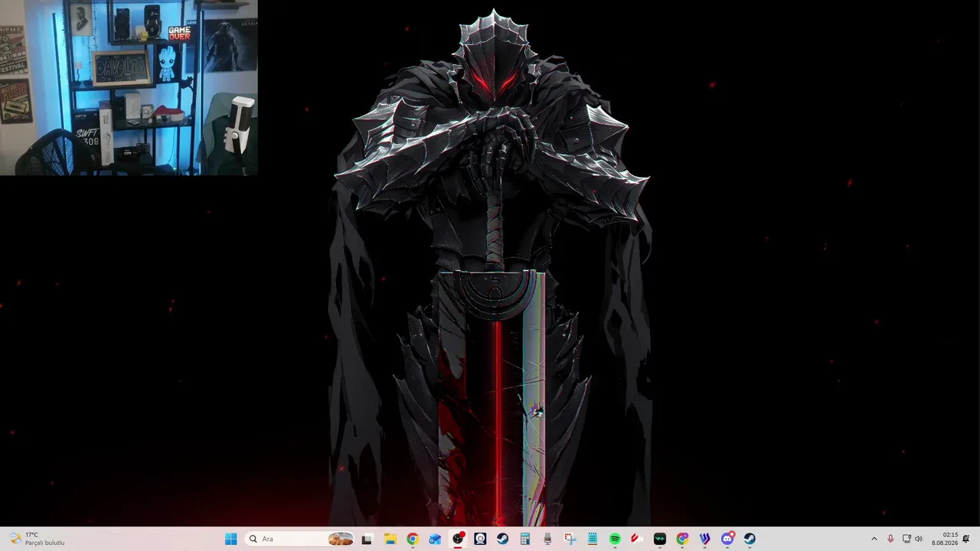This screenshot has height=551, width=980.
Task: Click the Ara search box in taskbar
Action: [x=299, y=539]
